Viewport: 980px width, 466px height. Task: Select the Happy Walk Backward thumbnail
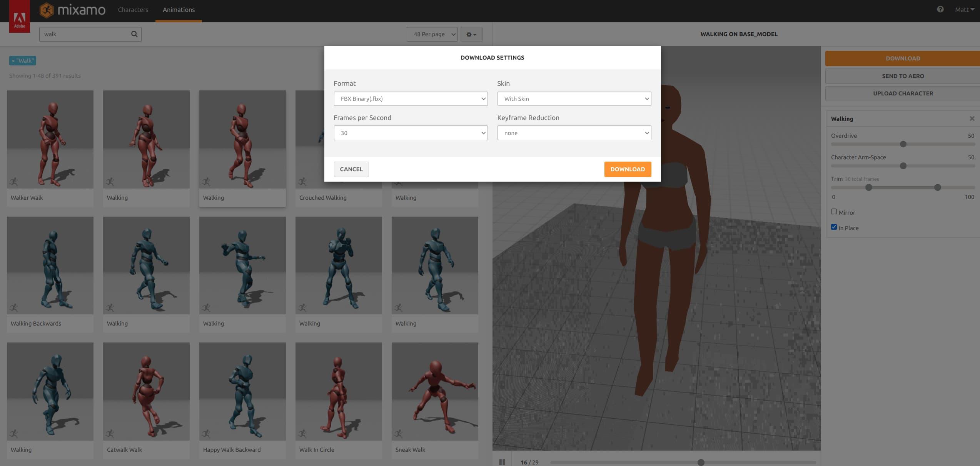[x=242, y=391]
